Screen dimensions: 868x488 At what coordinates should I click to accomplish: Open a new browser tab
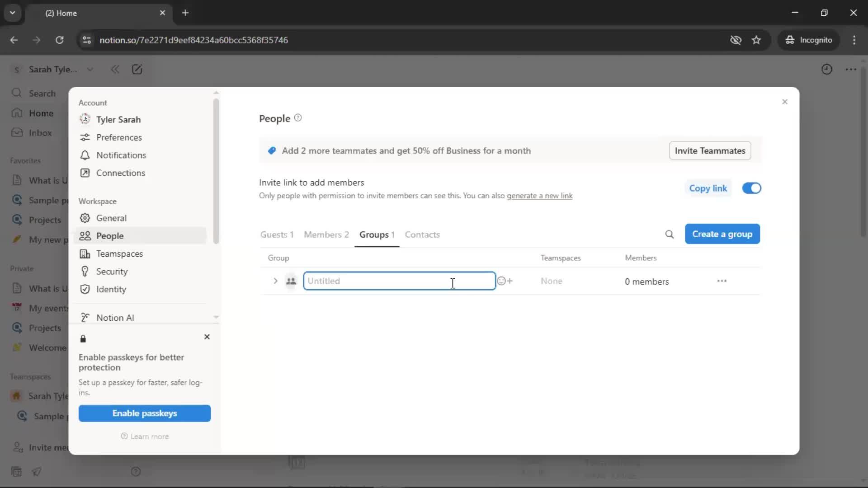185,13
